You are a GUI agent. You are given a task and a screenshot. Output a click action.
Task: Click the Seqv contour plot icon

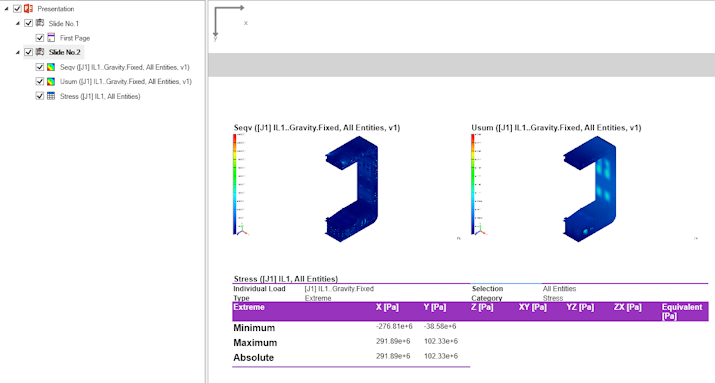[x=51, y=67]
